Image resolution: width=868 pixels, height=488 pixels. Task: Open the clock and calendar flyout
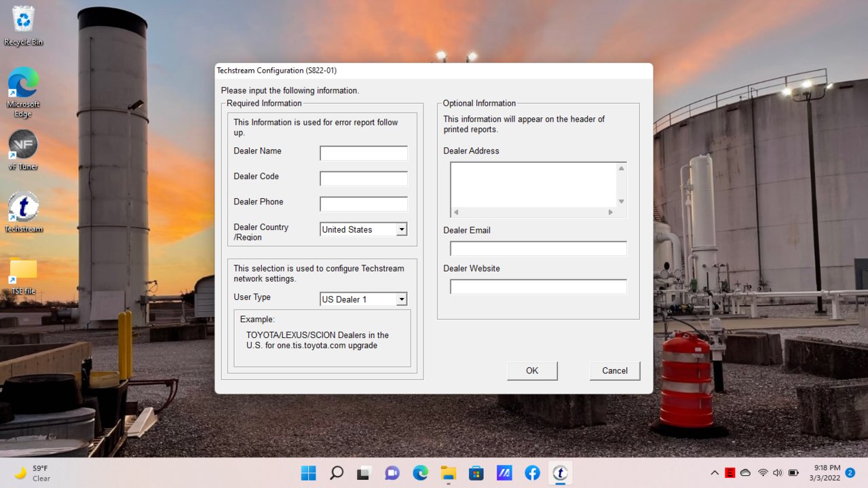point(825,472)
